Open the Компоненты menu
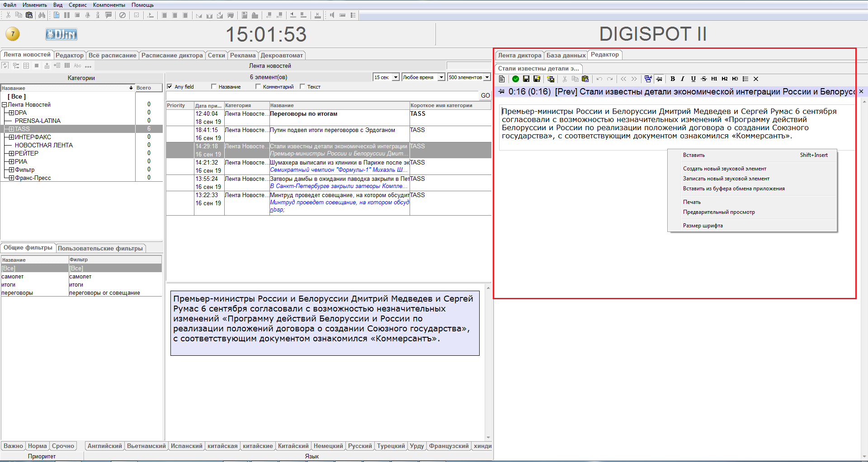 [109, 5]
